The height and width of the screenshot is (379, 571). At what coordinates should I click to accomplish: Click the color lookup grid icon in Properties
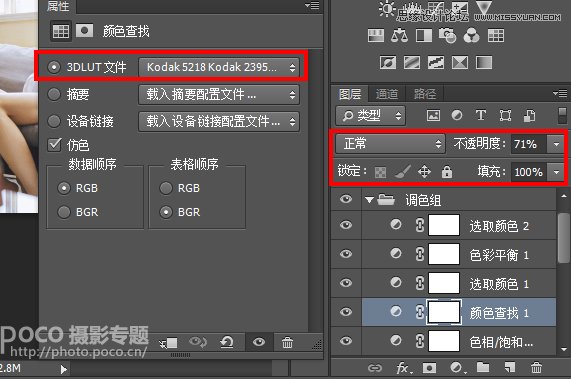pyautogui.click(x=60, y=31)
